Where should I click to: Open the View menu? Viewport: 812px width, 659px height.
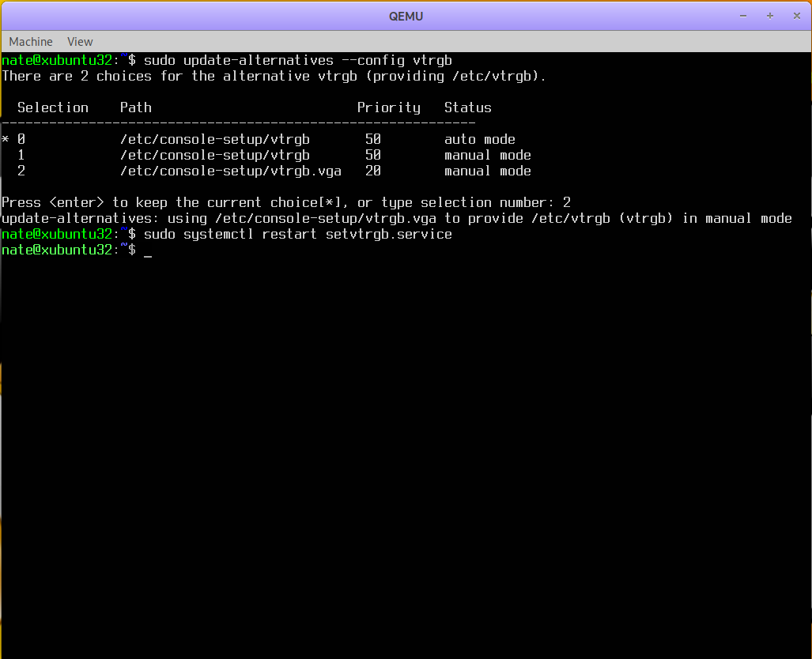(80, 42)
